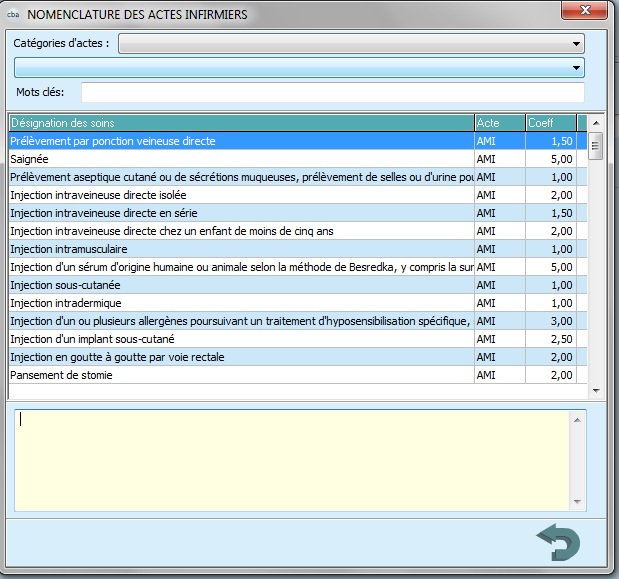The width and height of the screenshot is (619, 579).
Task: Select 'Injection en goutte à goutte' row
Action: [298, 357]
